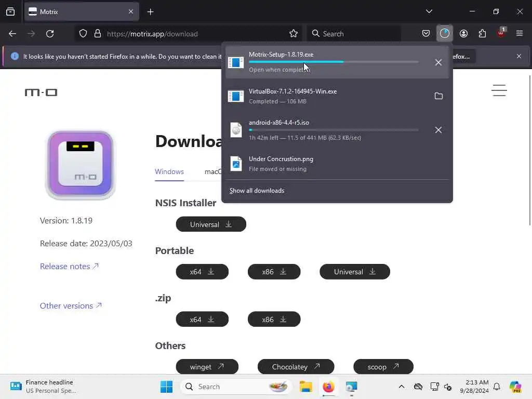Open the notification bell in taskbar
Screen dimensions: 532x399
pos(497,387)
